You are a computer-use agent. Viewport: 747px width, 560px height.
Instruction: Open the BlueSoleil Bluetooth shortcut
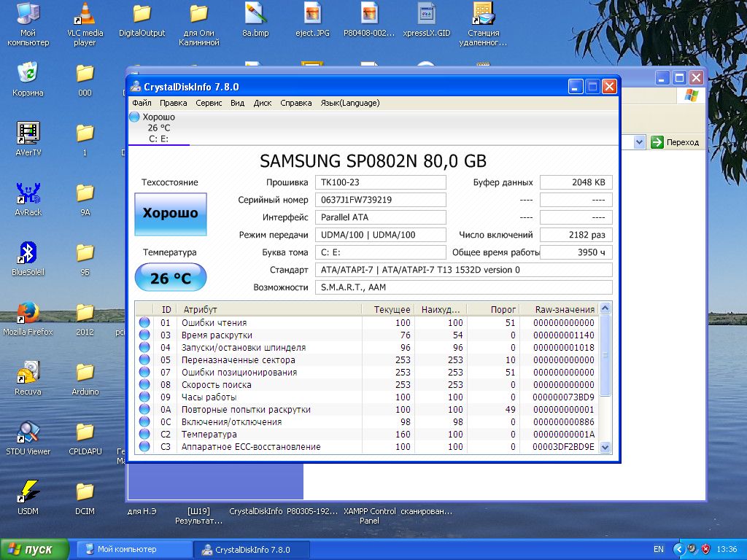28,253
